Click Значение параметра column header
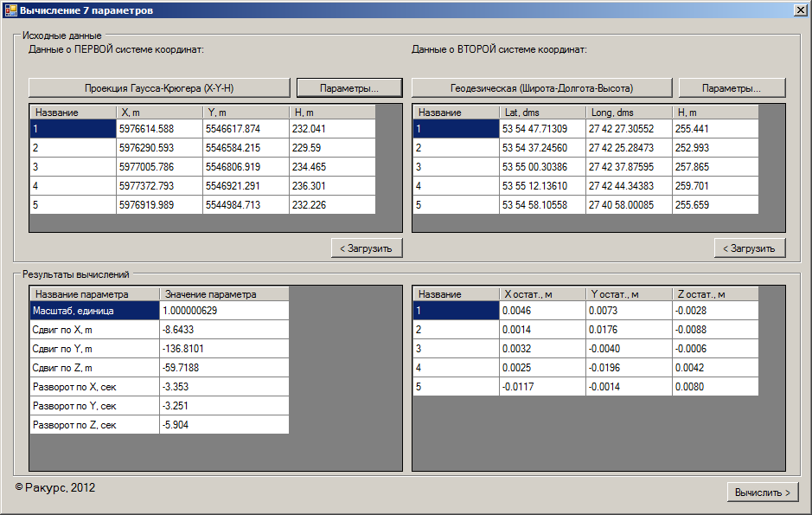This screenshot has height=515, width=812. coord(224,294)
